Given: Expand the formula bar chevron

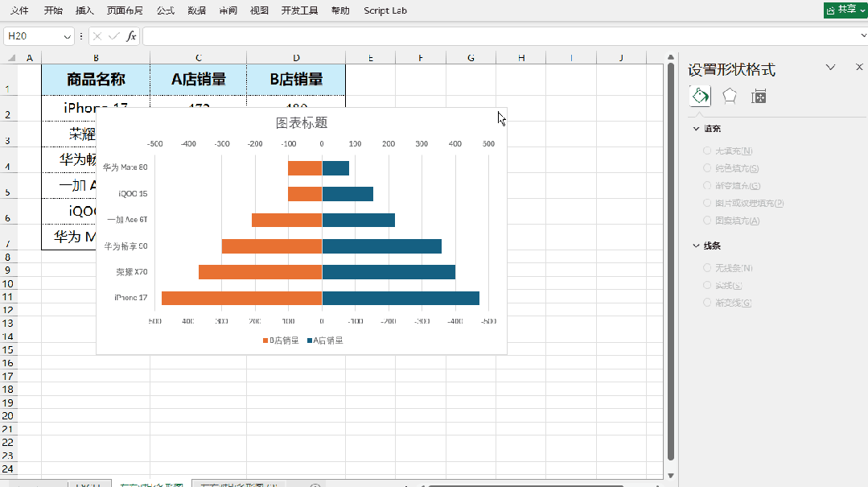Looking at the screenshot, I should click(863, 36).
